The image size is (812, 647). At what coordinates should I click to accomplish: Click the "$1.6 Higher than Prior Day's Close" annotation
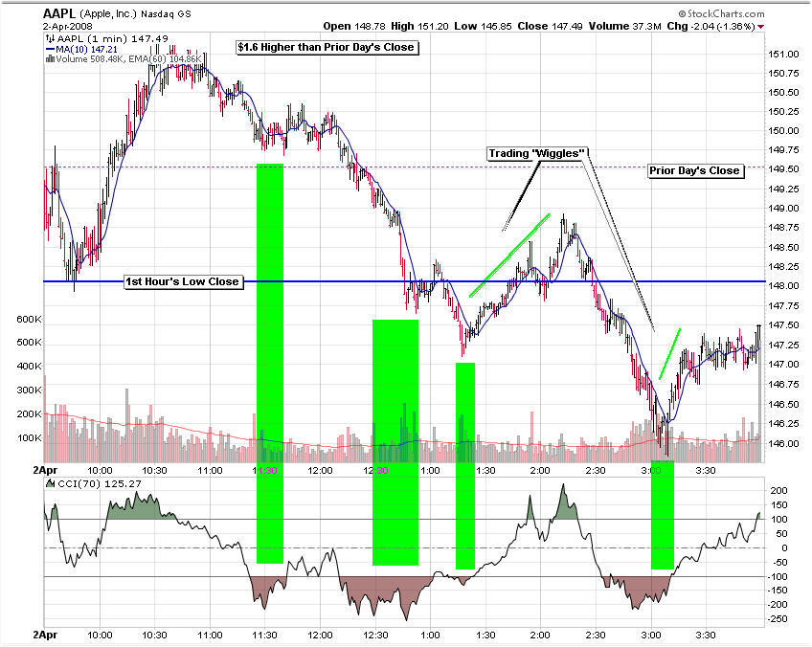327,47
